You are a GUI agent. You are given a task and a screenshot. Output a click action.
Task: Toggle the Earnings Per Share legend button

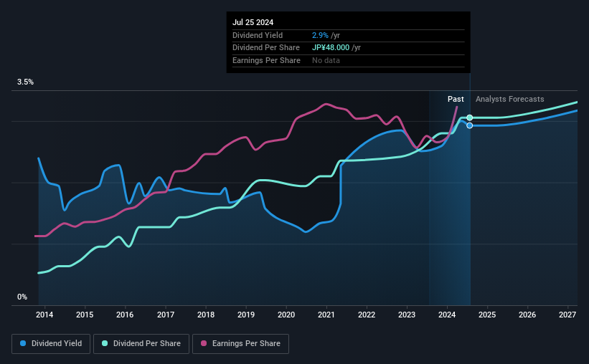240,344
